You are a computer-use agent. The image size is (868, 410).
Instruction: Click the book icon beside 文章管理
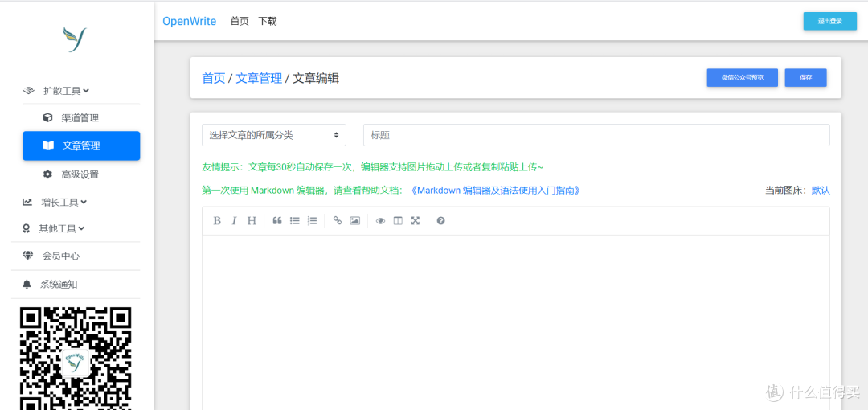[48, 146]
